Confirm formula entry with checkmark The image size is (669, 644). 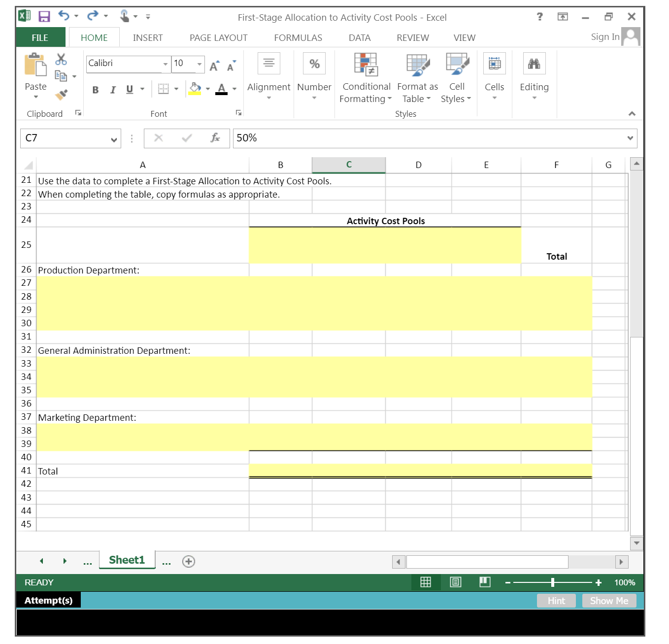coord(187,138)
